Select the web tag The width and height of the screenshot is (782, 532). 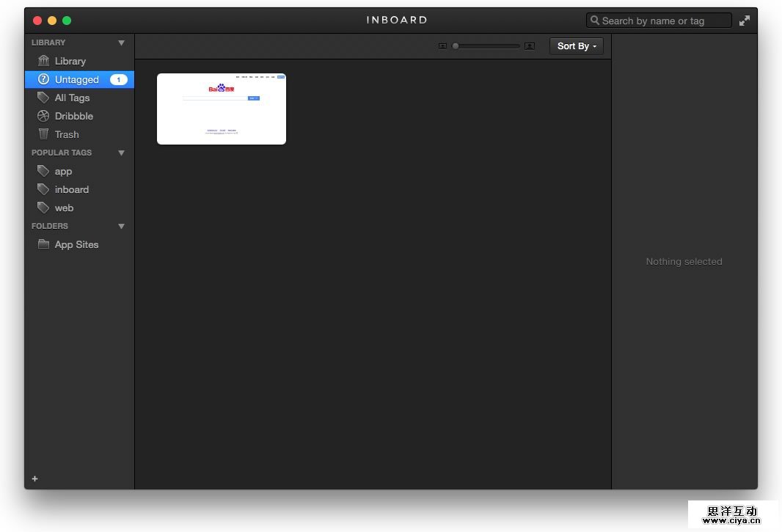click(79, 208)
